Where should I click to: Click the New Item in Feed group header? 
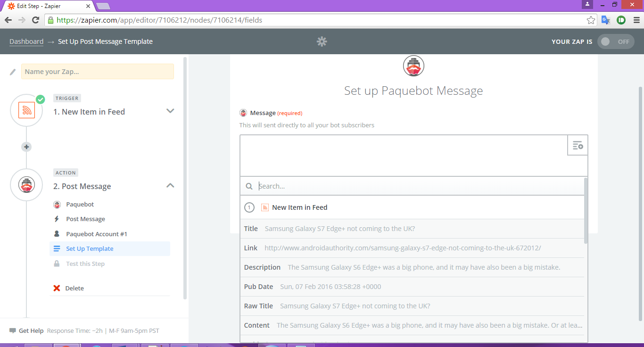click(x=412, y=207)
